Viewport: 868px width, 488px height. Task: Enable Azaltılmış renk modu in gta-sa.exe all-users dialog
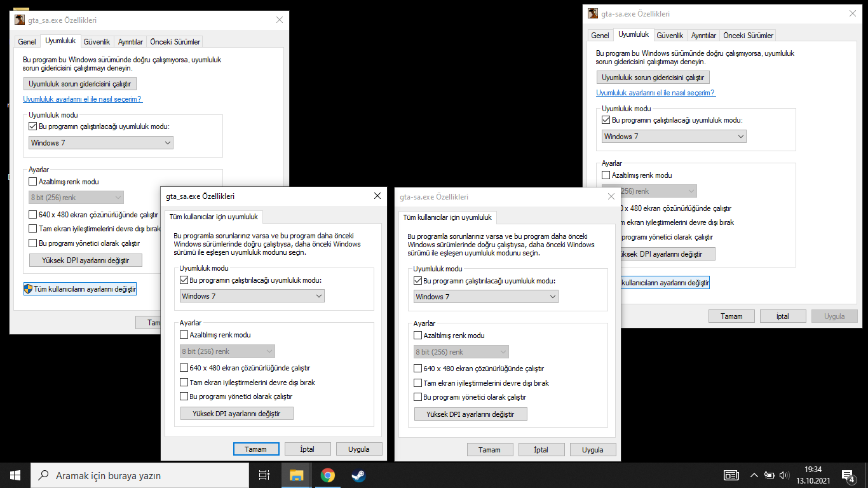click(419, 335)
